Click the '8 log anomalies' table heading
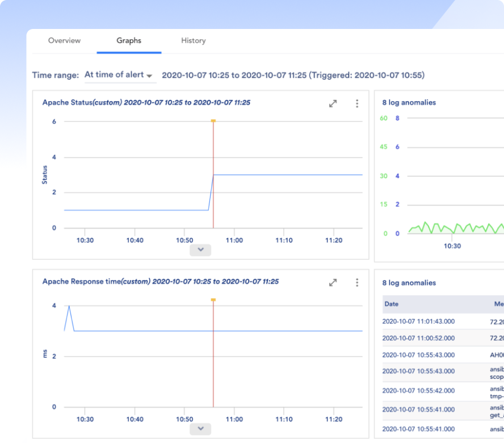This screenshot has width=504, height=443. point(409,283)
